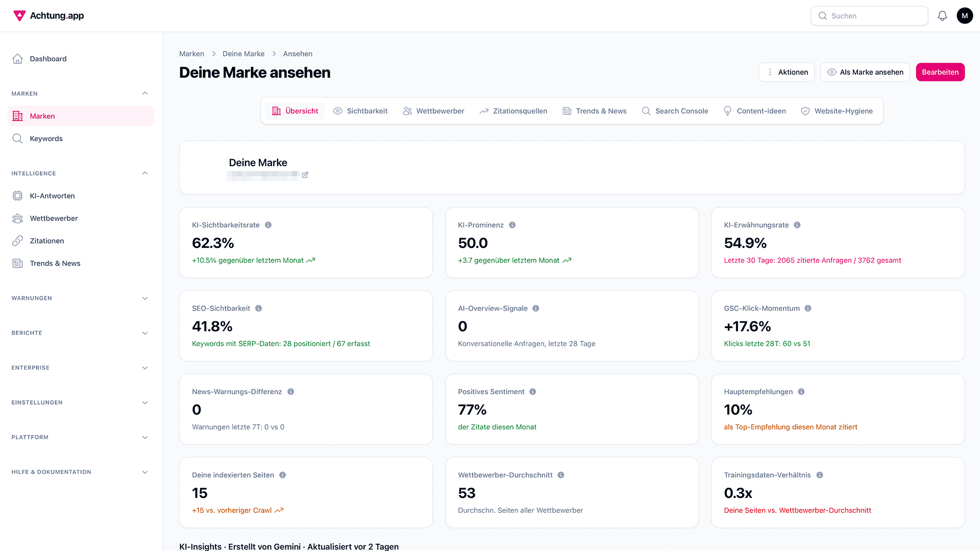The width and height of the screenshot is (980, 551).
Task: Show info for KI-Sichtbarkeitsrate
Action: click(268, 225)
